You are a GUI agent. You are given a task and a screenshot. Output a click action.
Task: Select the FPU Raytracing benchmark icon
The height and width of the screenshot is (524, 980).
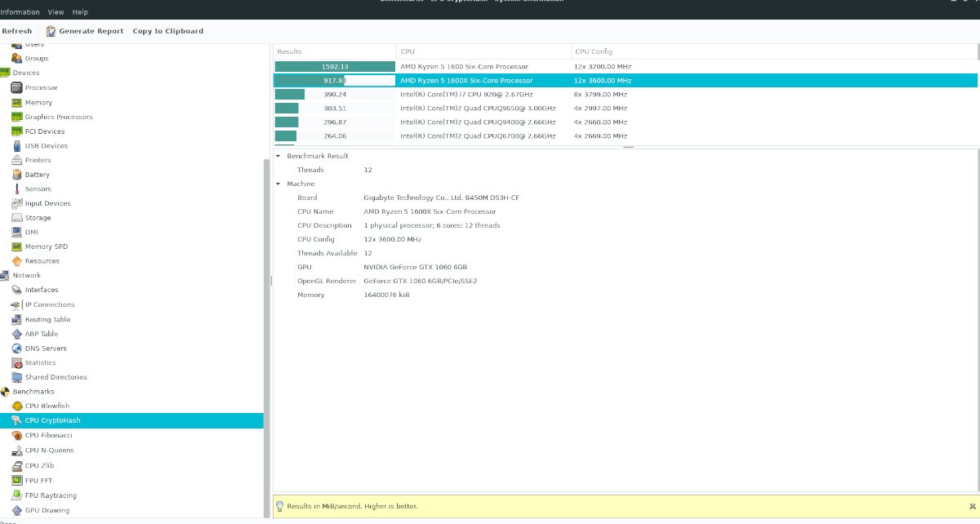(17, 495)
